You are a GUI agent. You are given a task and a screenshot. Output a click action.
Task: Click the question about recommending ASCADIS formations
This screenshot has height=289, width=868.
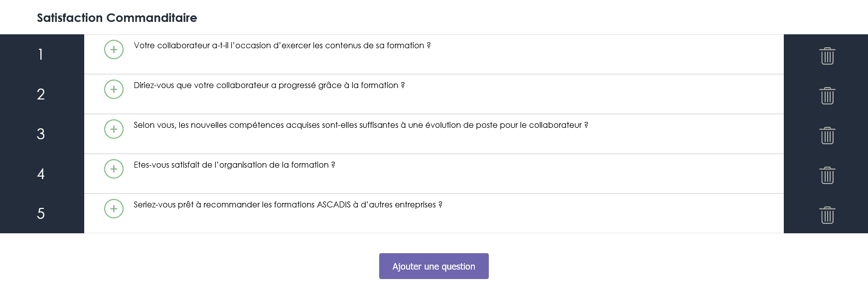click(287, 203)
